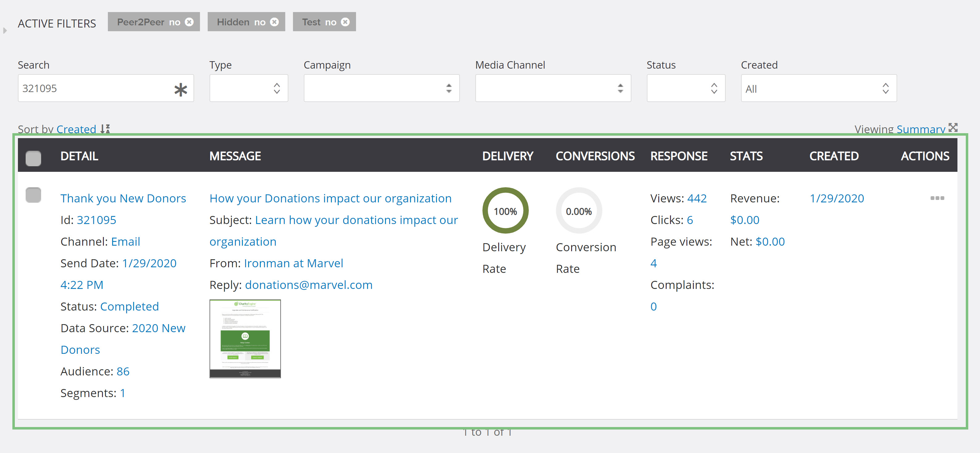This screenshot has width=980, height=453.
Task: Click the expand view icon beside Summary
Action: click(952, 127)
